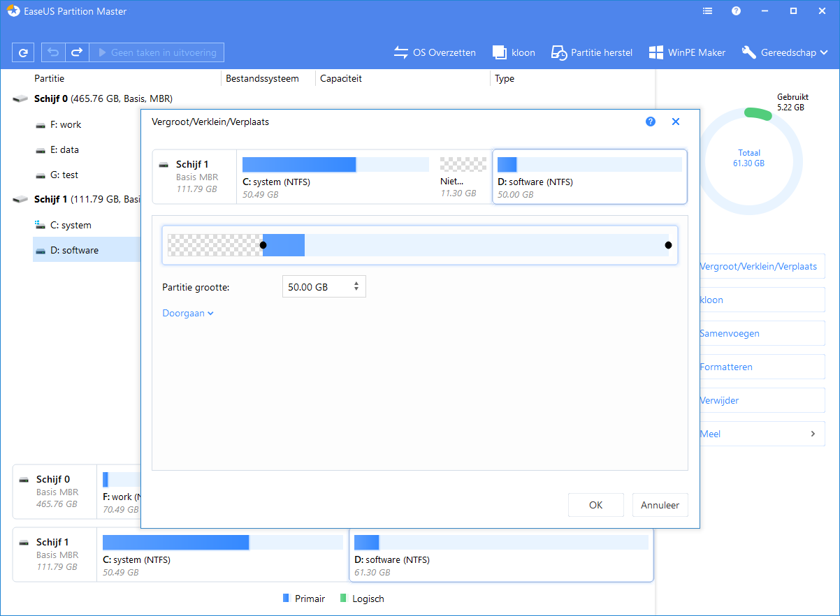Image resolution: width=840 pixels, height=616 pixels.
Task: Open the task list icon in title bar
Action: click(708, 11)
